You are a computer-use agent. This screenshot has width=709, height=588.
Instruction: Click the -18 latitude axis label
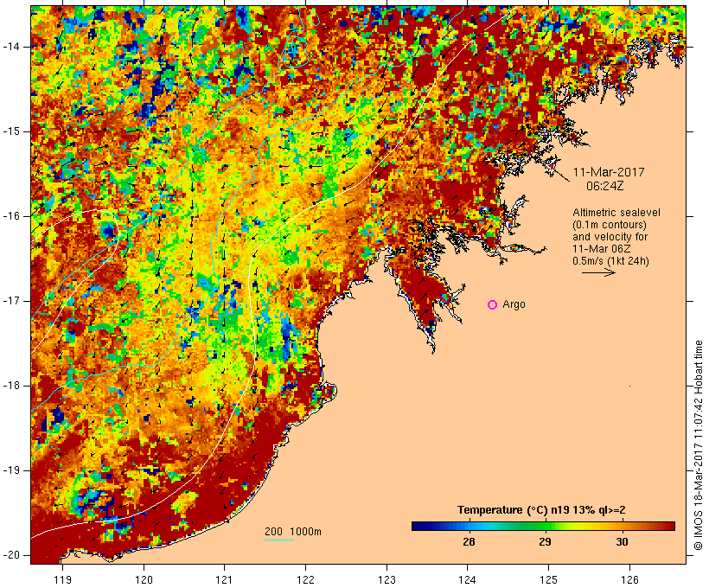[11, 386]
